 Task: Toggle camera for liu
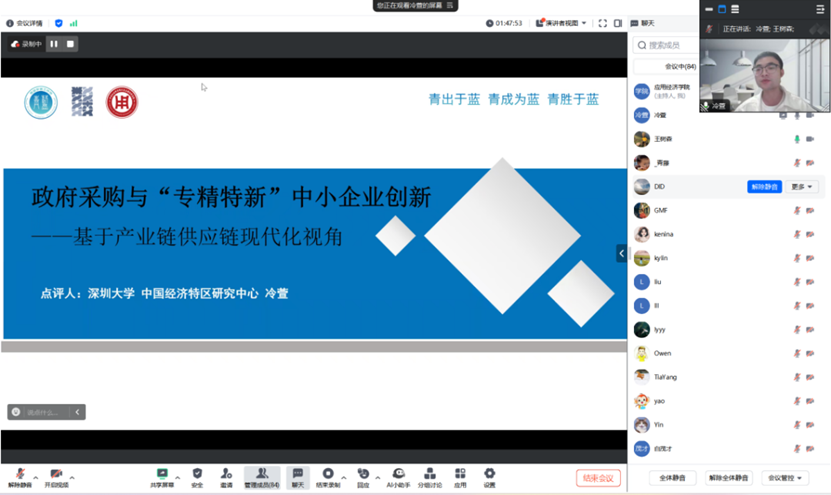810,282
